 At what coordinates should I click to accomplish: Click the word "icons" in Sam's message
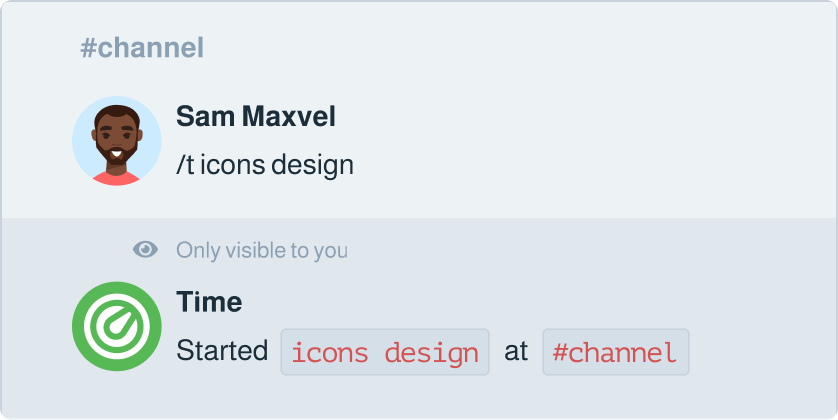pos(233,164)
